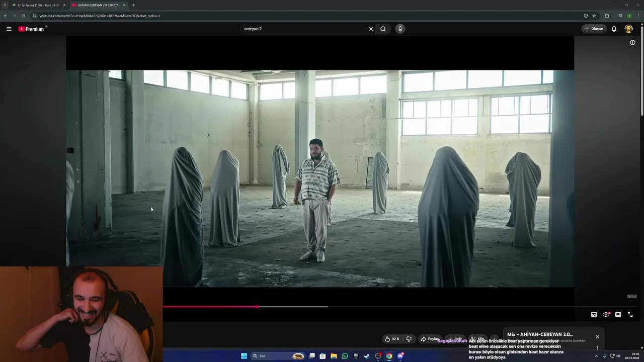Viewport: 644px width, 362px height.
Task: Click the İndir download button
Action: click(455, 339)
